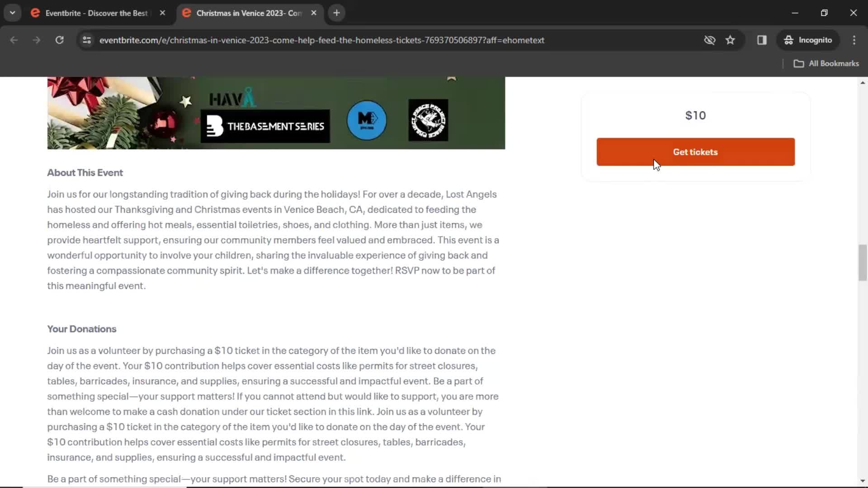Viewport: 868px width, 488px height.
Task: Click the refresh page icon
Action: [59, 40]
